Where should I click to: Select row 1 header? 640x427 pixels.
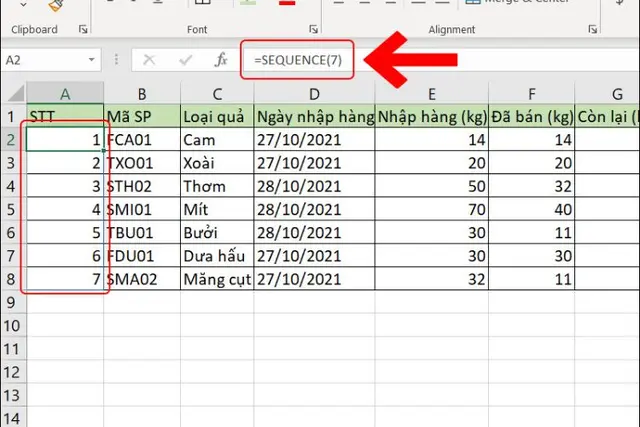[x=13, y=116]
